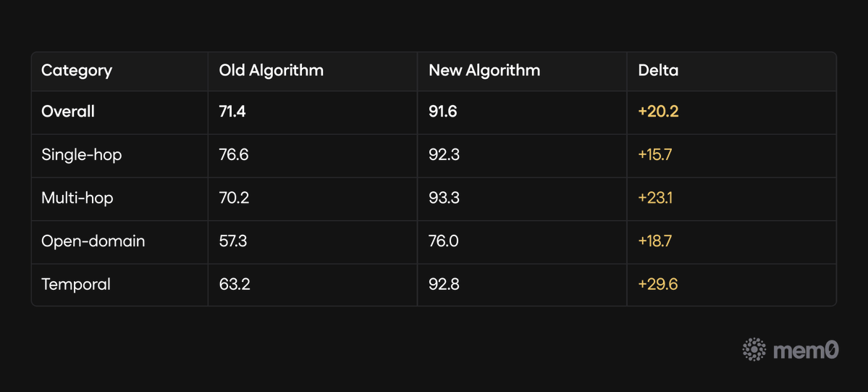Click the mem0 brand name text
Viewport: 868px width, 392px height.
coord(806,350)
